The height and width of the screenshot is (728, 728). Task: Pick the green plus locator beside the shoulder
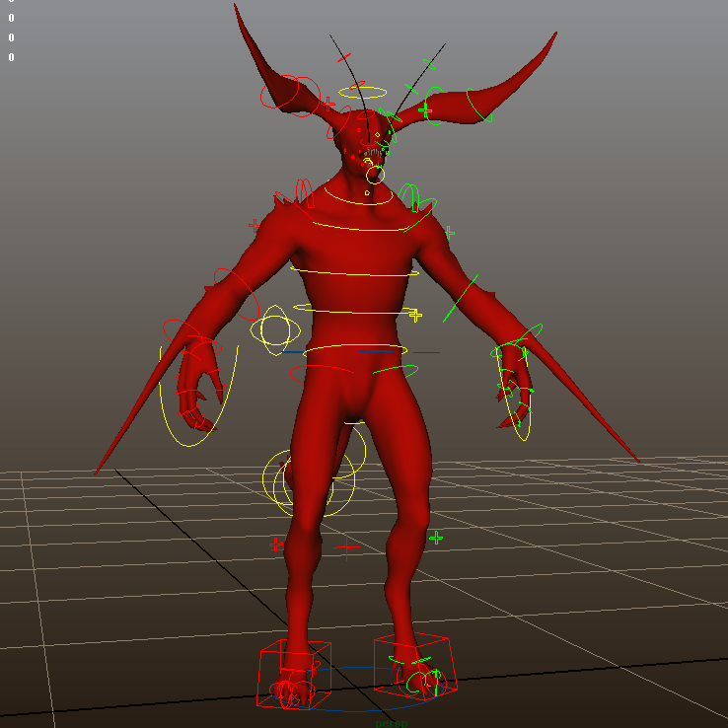pyautogui.click(x=449, y=233)
